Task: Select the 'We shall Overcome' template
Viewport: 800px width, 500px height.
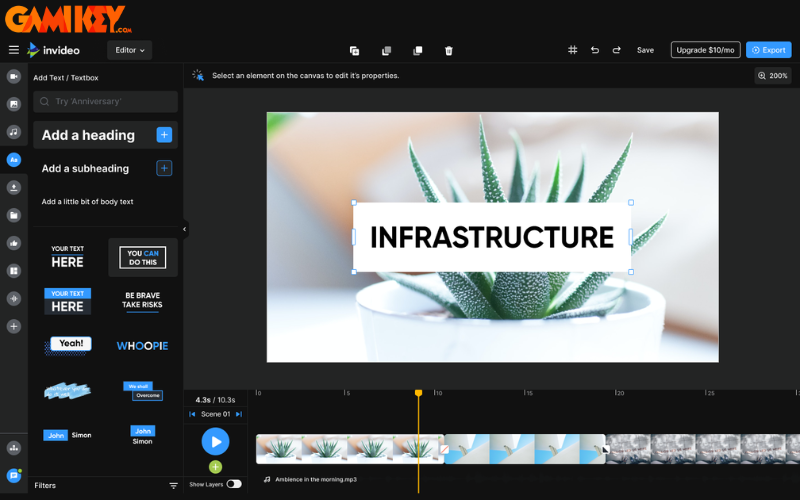Action: (143, 391)
